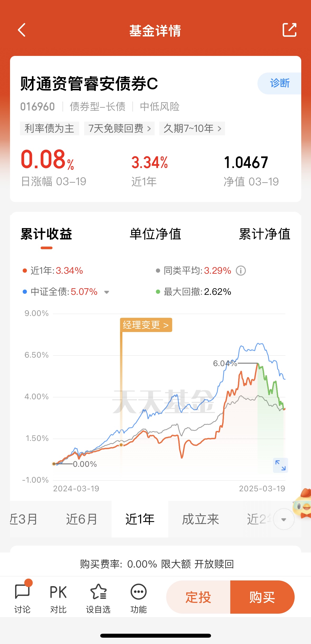
Task: Open the 久期7~10年 tag chevron
Action: point(219,129)
